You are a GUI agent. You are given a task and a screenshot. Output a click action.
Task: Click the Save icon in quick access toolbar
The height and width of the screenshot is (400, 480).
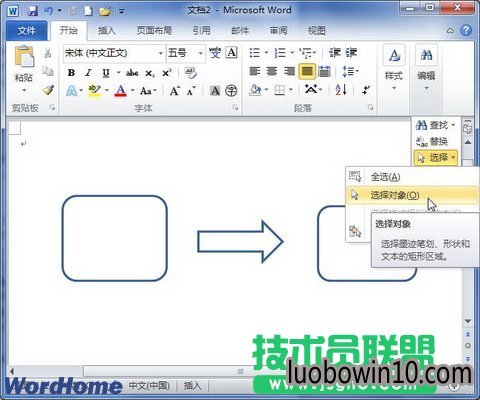32,11
